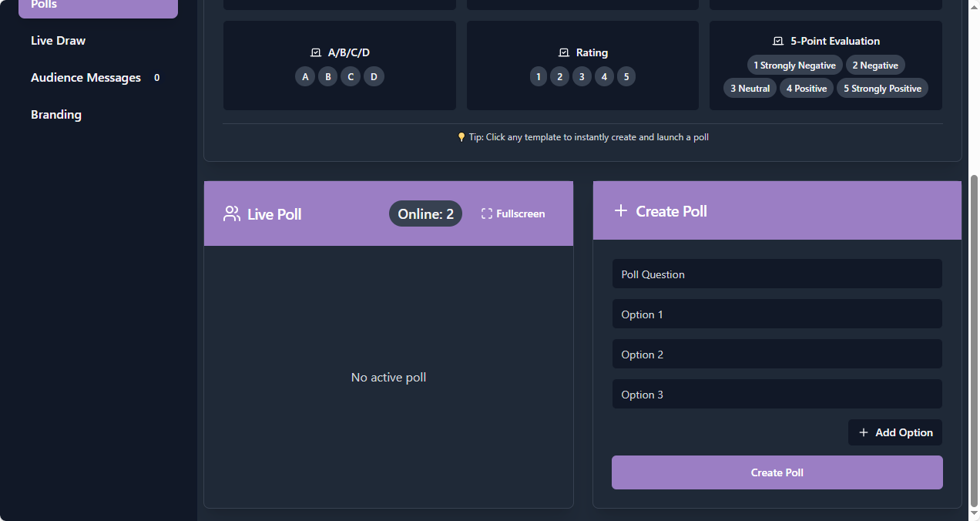Viewport: 980px width, 521px height.
Task: Click the plus icon in Add Option
Action: click(x=864, y=432)
